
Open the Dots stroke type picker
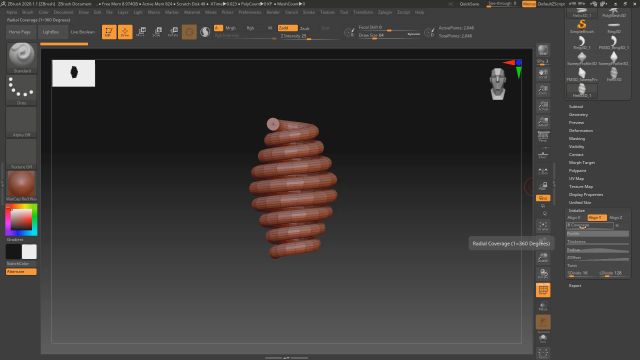[21, 89]
